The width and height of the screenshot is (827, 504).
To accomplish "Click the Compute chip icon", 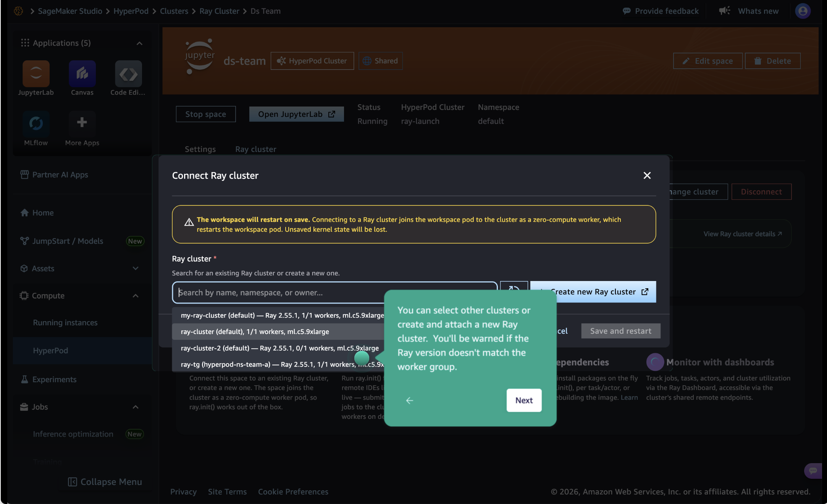I will click(24, 296).
